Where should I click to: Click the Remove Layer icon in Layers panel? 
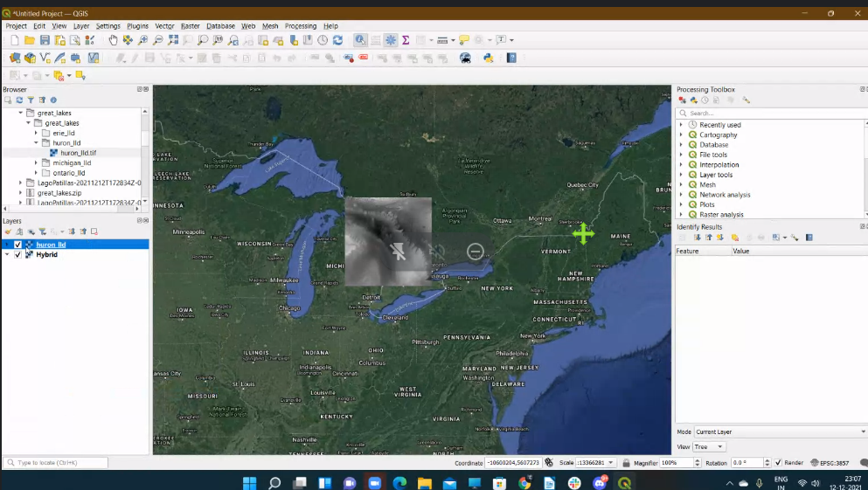[94, 231]
